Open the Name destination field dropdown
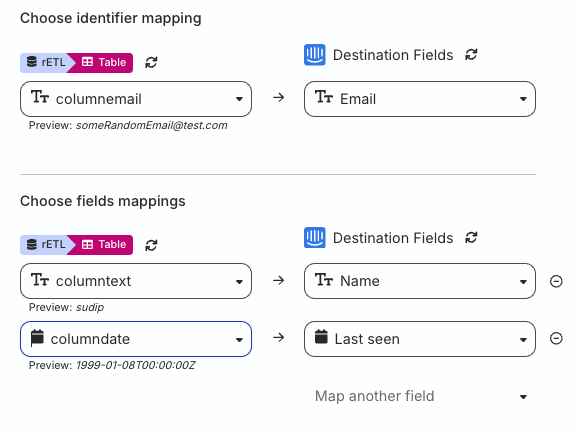Viewport: 581px width, 431px height. (420, 281)
